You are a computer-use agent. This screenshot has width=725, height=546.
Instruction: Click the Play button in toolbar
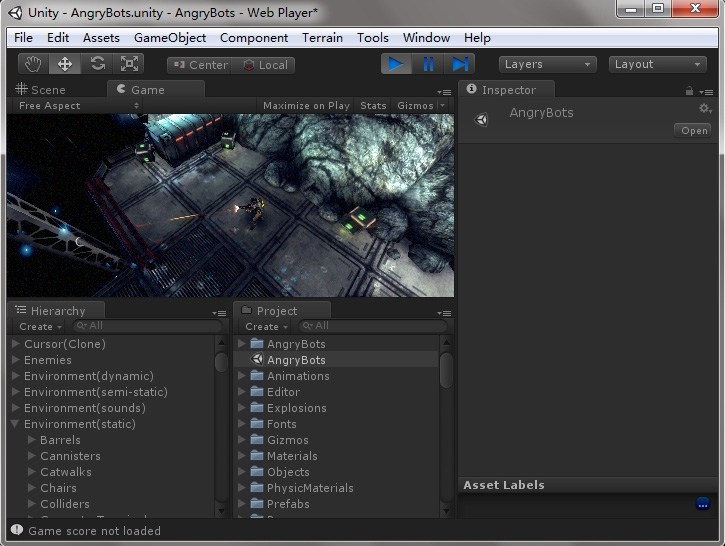396,64
